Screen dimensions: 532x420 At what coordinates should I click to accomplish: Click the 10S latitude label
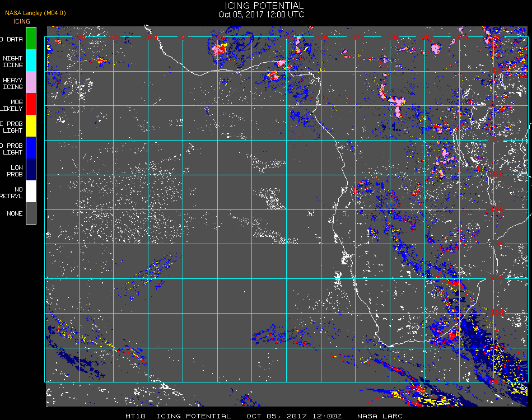(x=496, y=174)
